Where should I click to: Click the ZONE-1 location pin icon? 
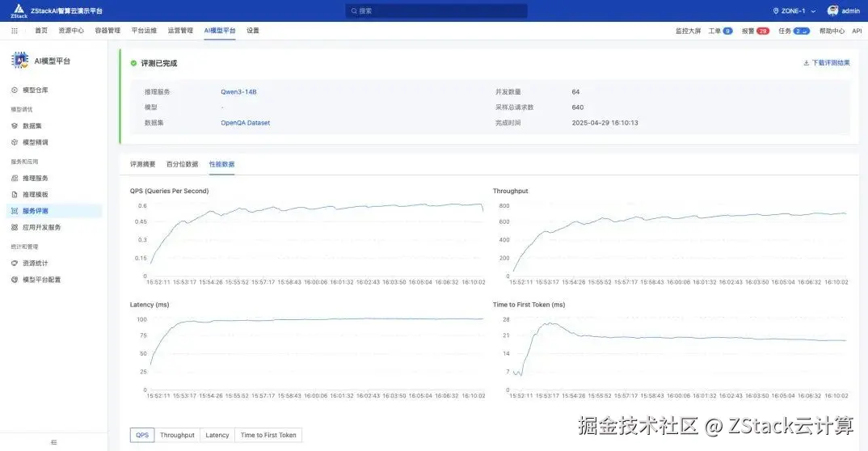click(x=776, y=11)
